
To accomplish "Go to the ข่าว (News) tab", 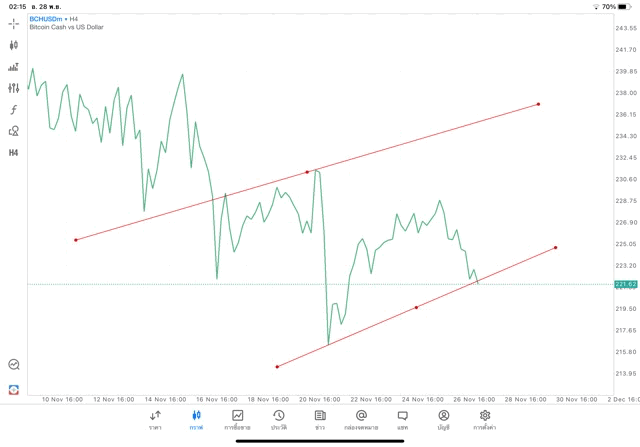I will (x=320, y=419).
